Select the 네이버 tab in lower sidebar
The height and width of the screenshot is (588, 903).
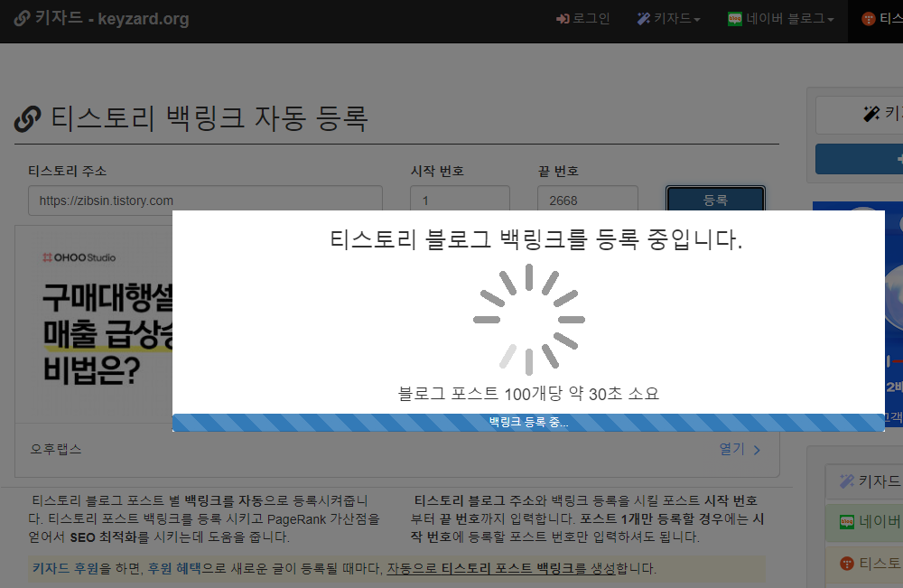coord(864,522)
